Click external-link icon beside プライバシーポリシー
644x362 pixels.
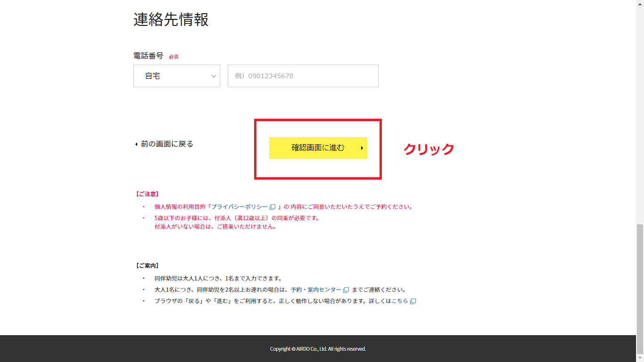pyautogui.click(x=272, y=207)
